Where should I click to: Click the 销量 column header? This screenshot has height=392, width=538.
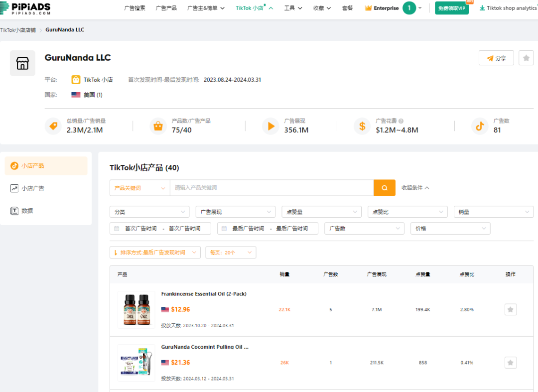(284, 274)
